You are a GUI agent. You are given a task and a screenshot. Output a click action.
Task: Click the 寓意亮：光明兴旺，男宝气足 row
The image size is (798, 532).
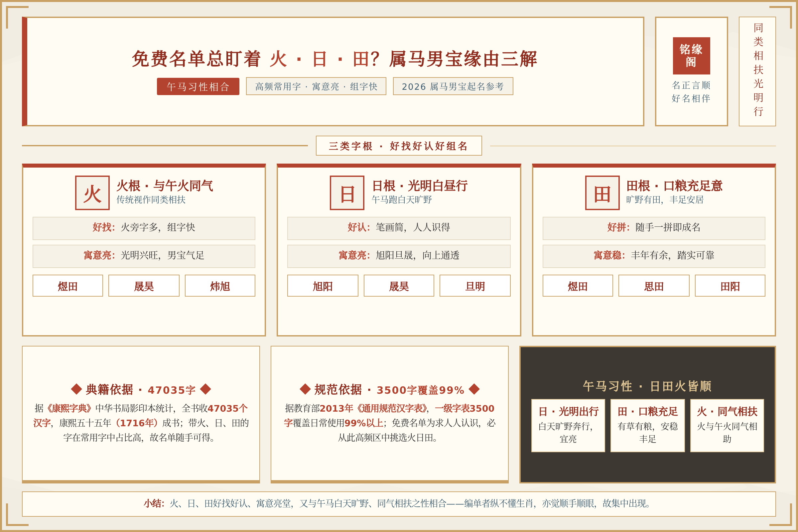pos(144,256)
